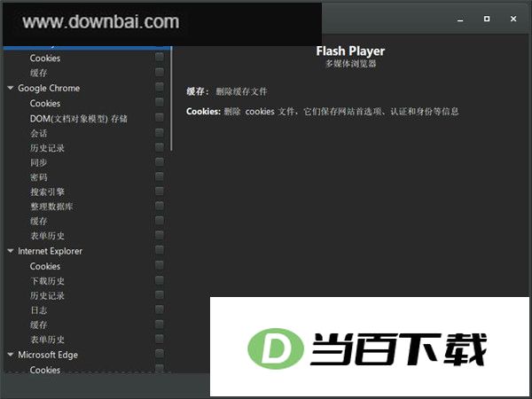
Task: Check 历史记录 checkbox under Google Chrome
Action: [x=159, y=147]
